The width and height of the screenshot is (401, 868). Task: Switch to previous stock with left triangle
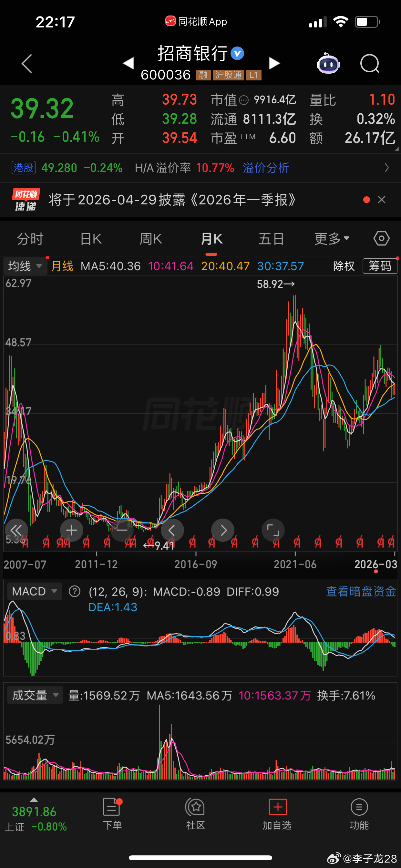[129, 63]
